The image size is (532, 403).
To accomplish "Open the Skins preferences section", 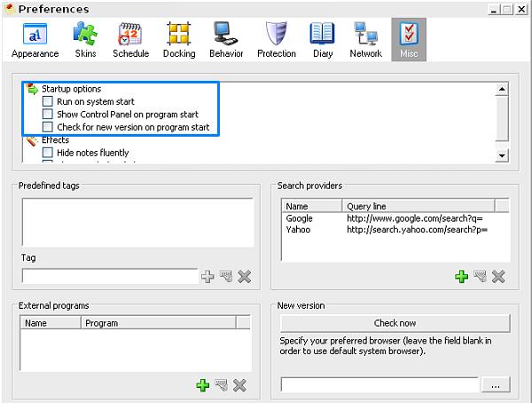I will click(x=85, y=40).
